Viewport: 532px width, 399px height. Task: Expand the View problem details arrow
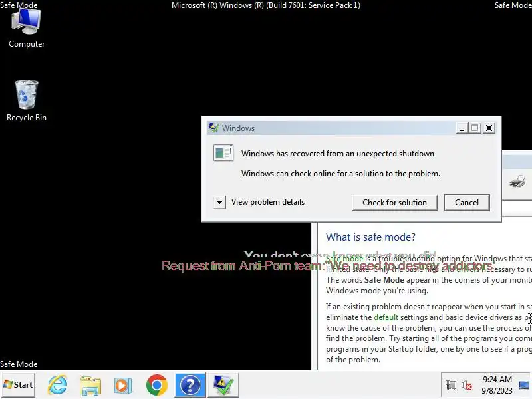click(219, 203)
